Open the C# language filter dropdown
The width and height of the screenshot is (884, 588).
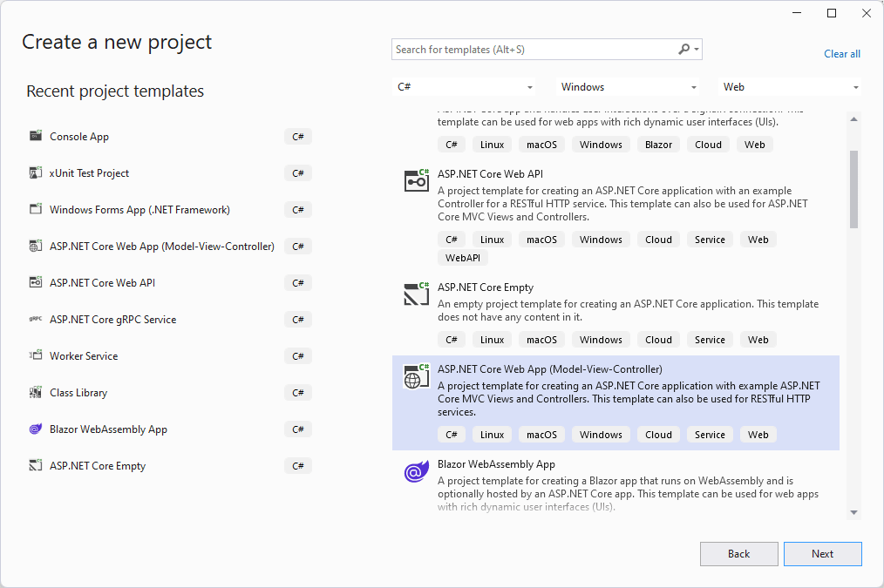pyautogui.click(x=464, y=87)
